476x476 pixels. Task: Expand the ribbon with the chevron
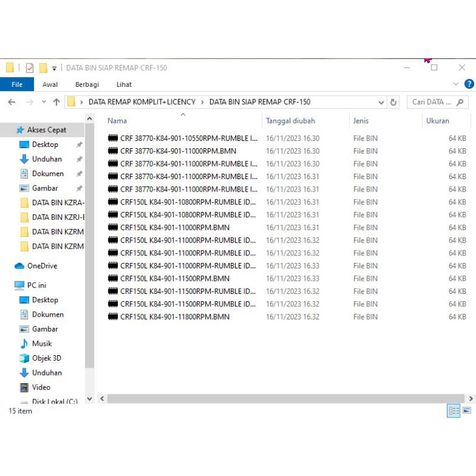point(456,84)
